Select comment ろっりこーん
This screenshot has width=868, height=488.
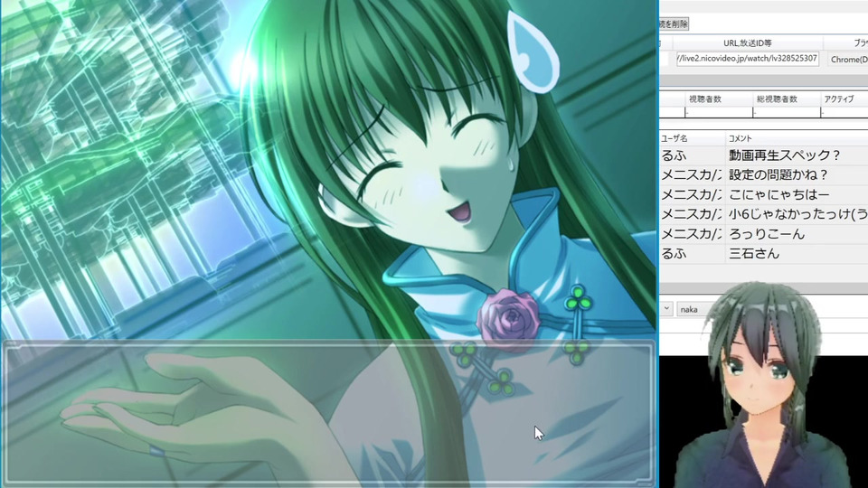(766, 234)
